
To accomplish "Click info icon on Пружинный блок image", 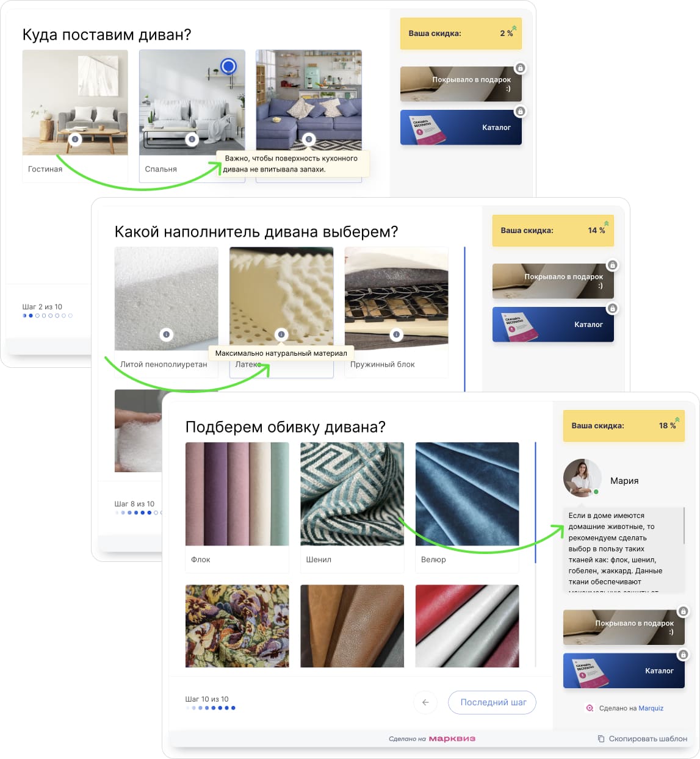I will pyautogui.click(x=397, y=334).
